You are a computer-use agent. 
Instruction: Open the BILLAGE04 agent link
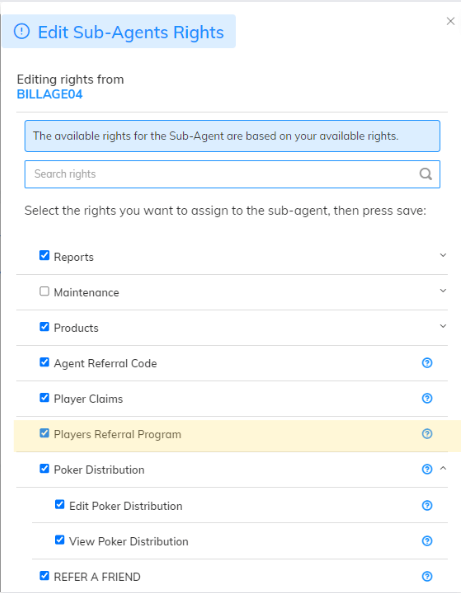click(50, 94)
